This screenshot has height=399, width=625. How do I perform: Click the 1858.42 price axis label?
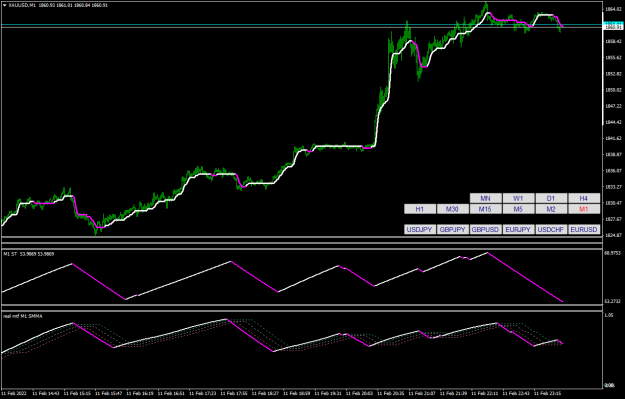613,41
